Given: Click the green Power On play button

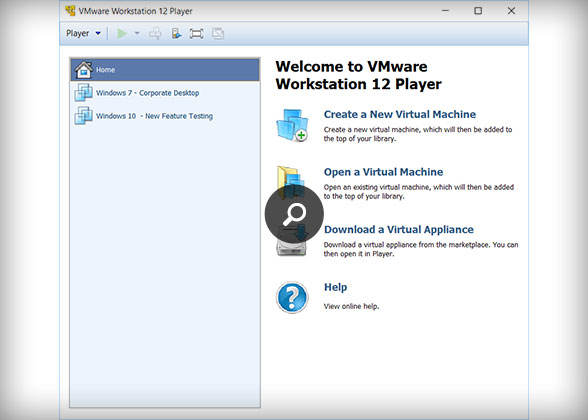Looking at the screenshot, I should pyautogui.click(x=122, y=34).
